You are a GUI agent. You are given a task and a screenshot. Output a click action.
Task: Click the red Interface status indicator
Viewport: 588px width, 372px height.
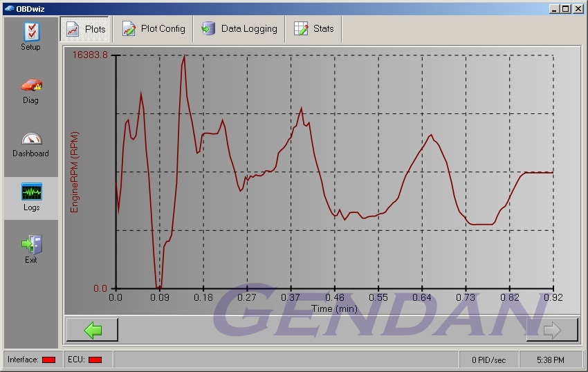click(48, 360)
